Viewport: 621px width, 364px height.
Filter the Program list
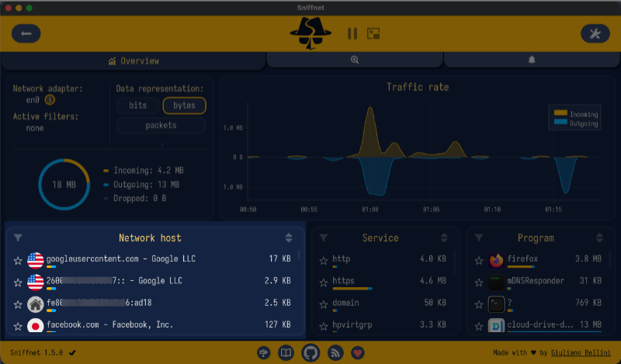point(479,237)
